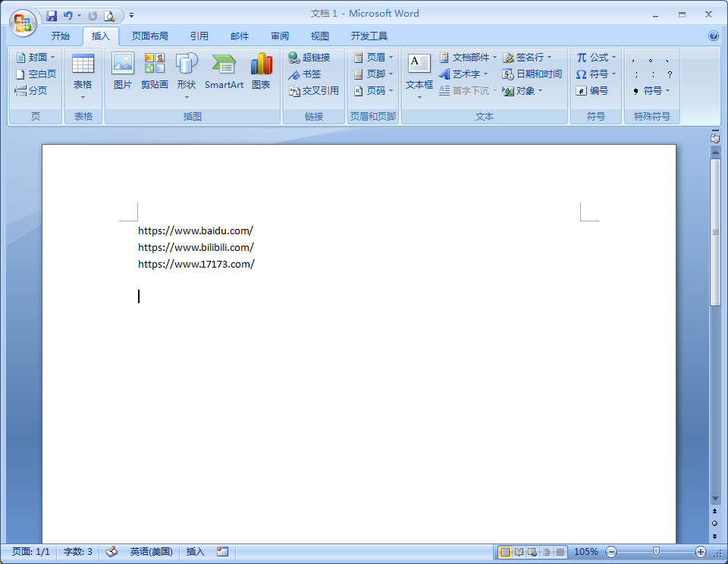728x564 pixels.
Task: Open the 封面 (Cover Page) gallery
Action: 35,57
